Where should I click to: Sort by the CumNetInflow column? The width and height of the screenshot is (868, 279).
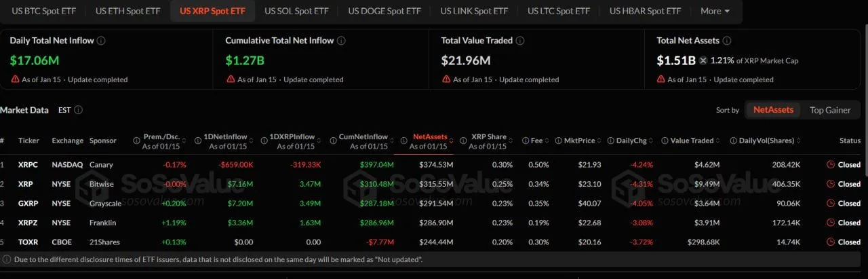(363, 136)
